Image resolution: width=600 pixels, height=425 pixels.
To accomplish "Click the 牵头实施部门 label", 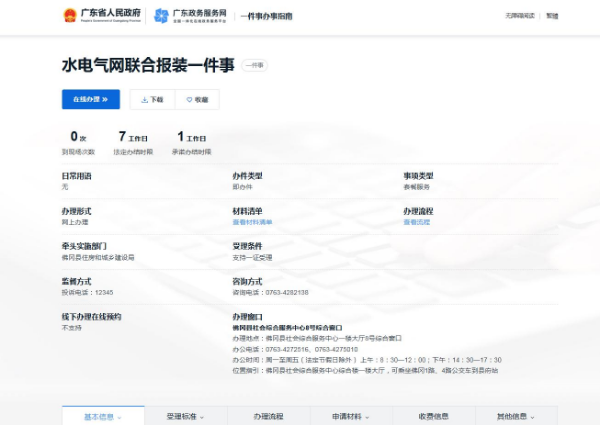I will point(84,246).
